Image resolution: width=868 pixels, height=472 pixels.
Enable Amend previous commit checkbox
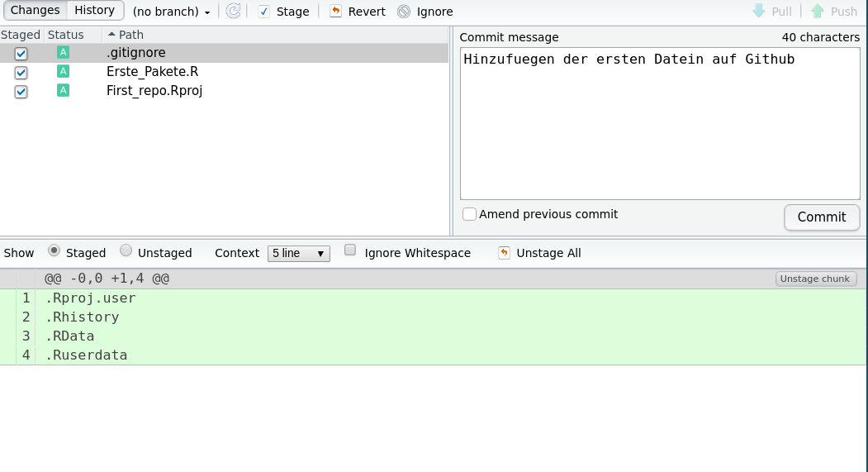tap(469, 214)
